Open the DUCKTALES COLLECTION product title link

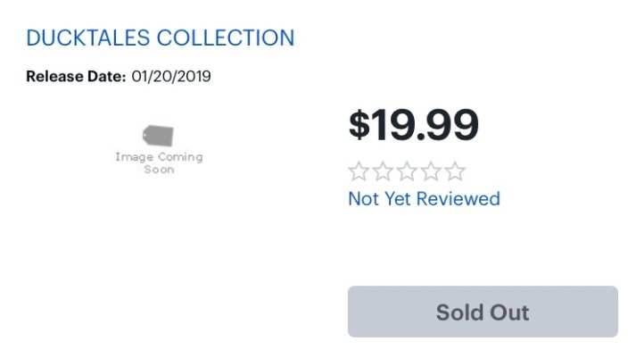(x=161, y=38)
